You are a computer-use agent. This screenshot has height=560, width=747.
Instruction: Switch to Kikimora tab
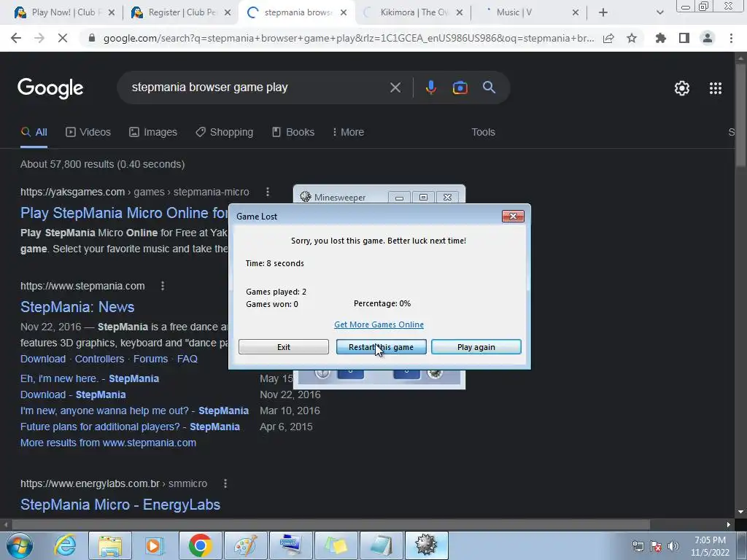[x=412, y=12]
